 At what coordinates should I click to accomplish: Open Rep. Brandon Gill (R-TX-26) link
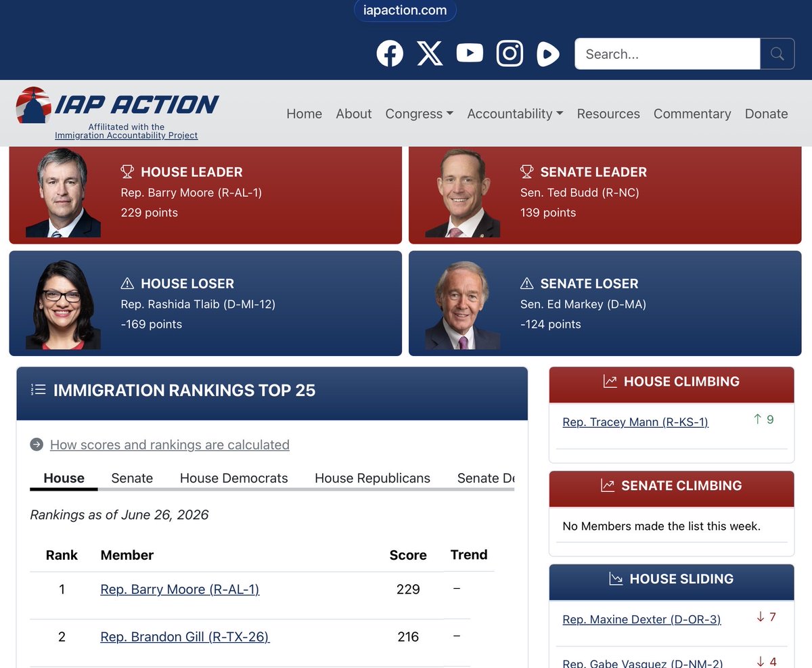(x=185, y=637)
